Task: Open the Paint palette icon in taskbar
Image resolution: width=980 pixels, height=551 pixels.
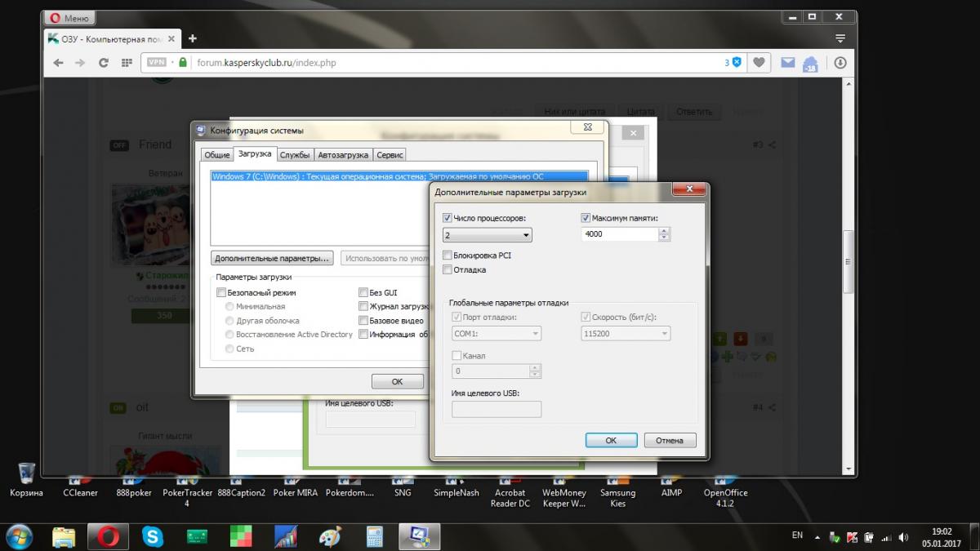Action: pos(330,536)
